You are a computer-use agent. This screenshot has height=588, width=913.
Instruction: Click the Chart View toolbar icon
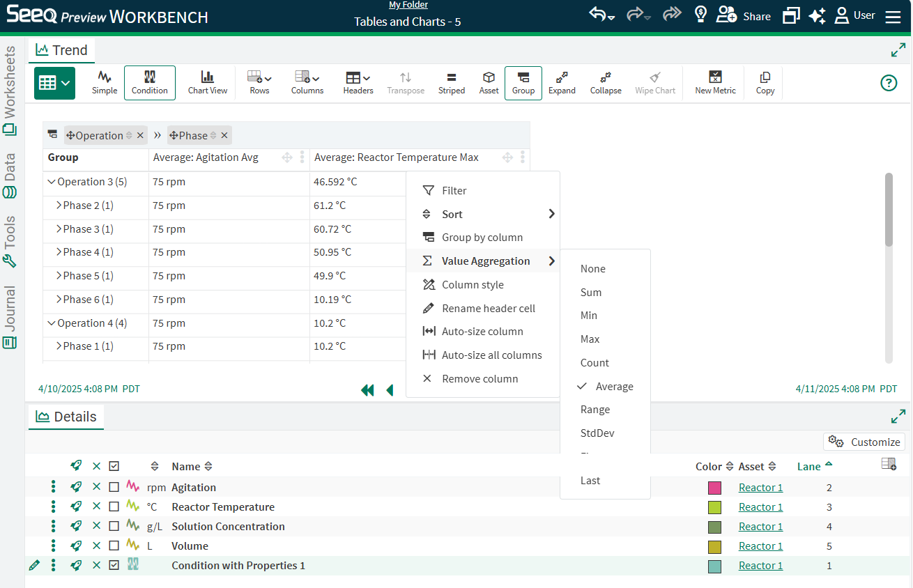point(208,82)
